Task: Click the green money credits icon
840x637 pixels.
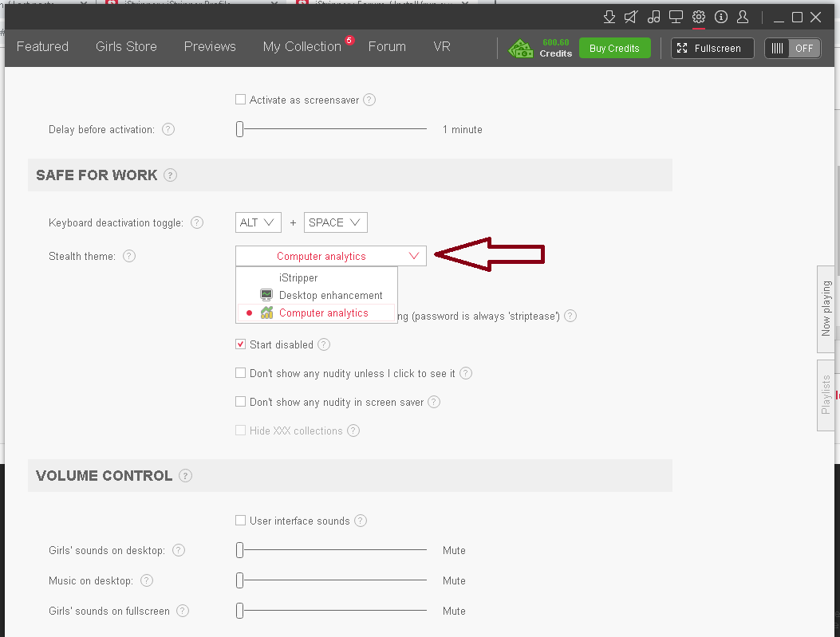Action: click(520, 48)
